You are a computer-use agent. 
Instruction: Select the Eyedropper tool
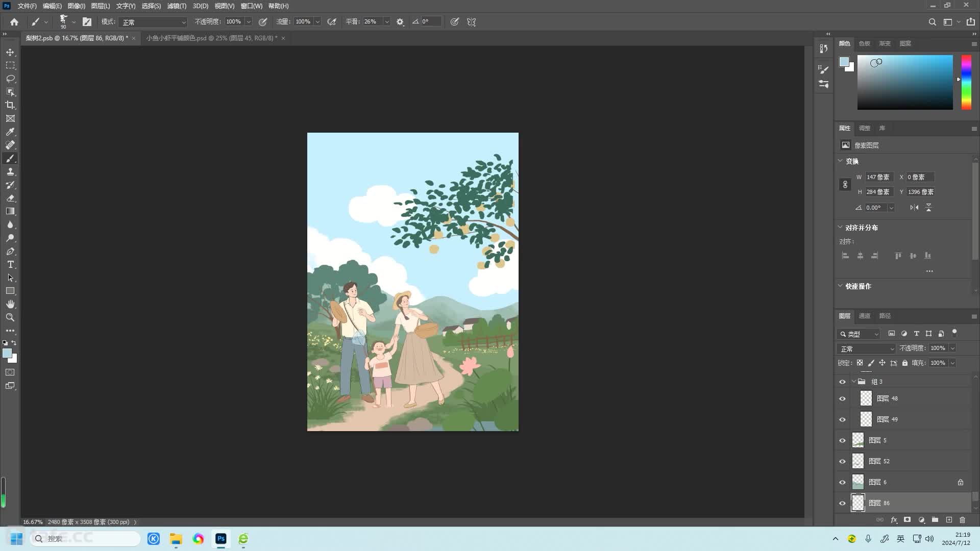point(10,132)
